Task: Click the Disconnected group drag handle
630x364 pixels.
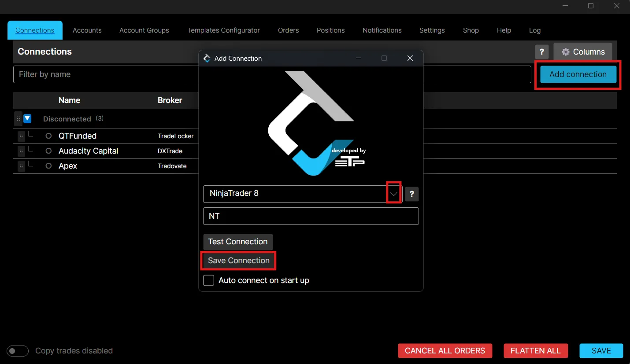Action: (18, 119)
